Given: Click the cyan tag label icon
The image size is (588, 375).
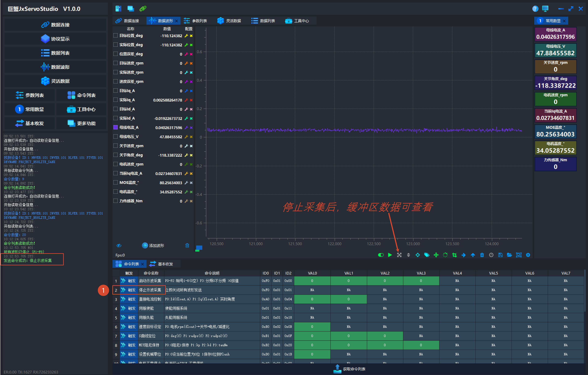Looking at the screenshot, I should pos(427,255).
